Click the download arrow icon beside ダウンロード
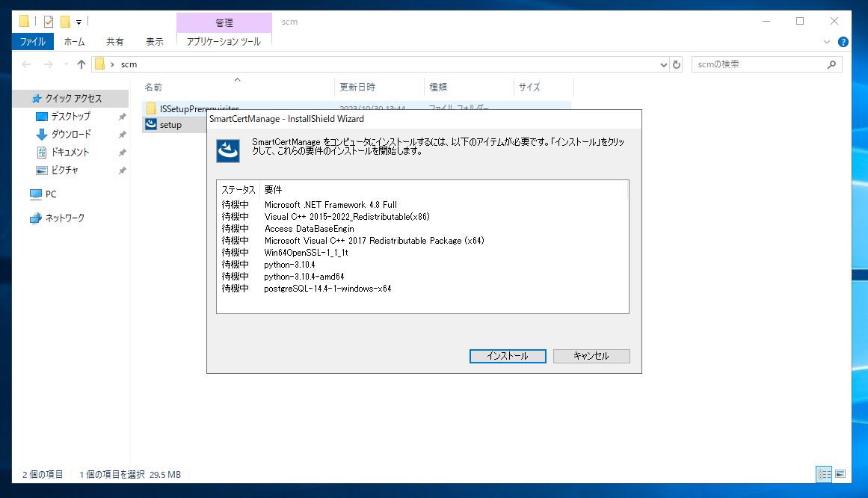The image size is (868, 498). (x=42, y=134)
